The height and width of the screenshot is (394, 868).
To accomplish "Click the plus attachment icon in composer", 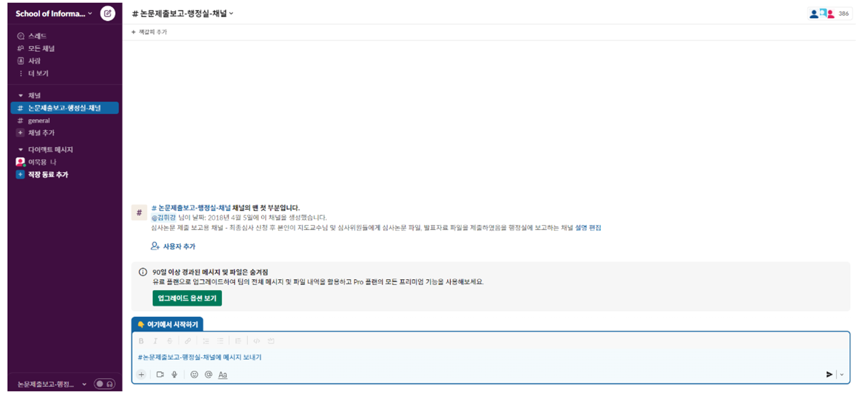I will [142, 374].
